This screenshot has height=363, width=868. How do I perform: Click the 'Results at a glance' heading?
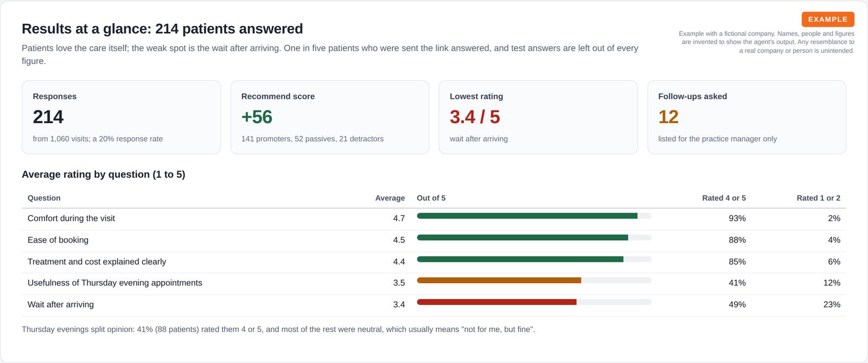coord(162,29)
